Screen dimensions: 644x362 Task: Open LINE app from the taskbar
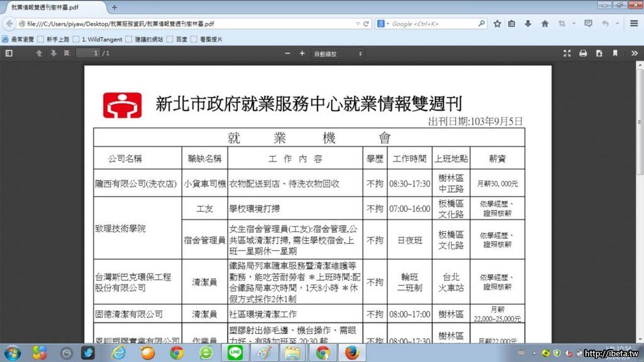point(235,353)
